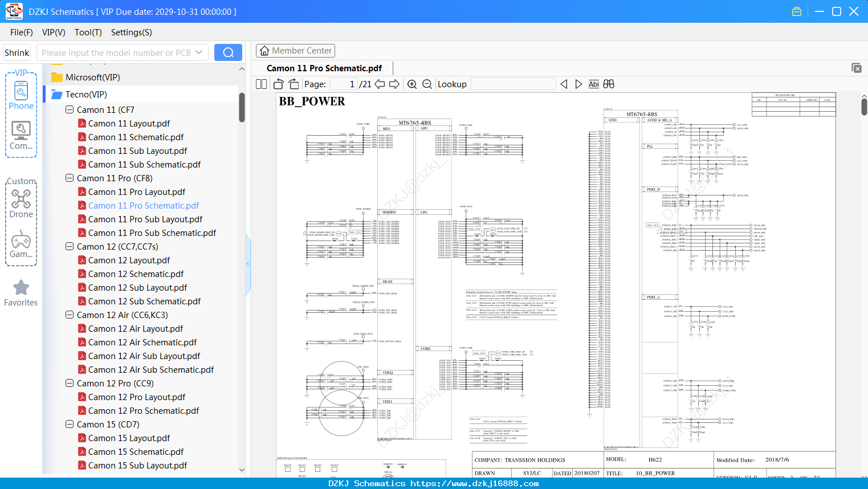Click the DZKJ app logo

(x=14, y=11)
